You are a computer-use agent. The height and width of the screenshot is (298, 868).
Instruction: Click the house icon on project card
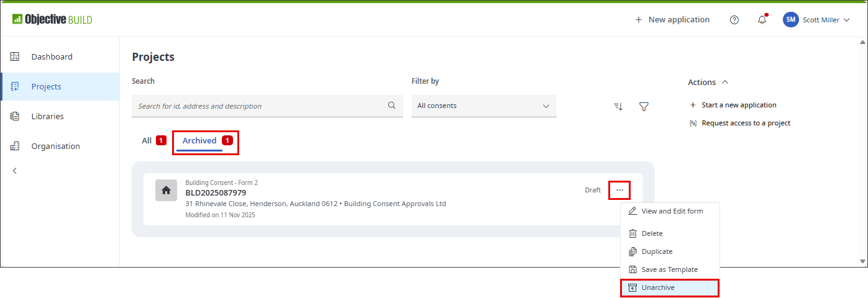click(x=166, y=191)
